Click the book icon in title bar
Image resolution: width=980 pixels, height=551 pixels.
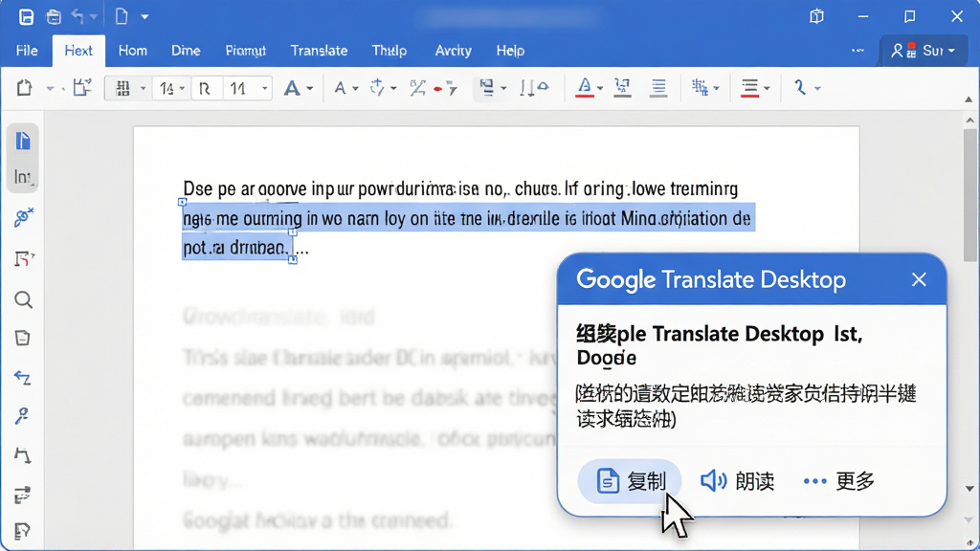point(816,16)
